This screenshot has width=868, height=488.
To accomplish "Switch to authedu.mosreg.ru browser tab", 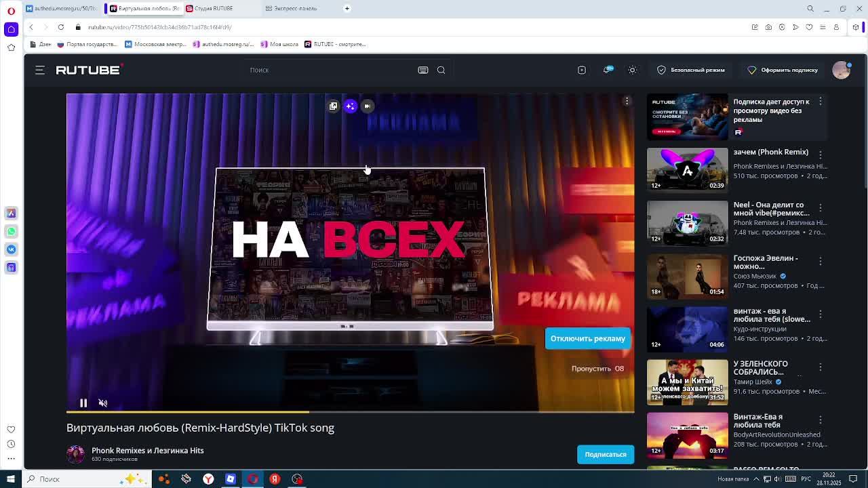I will pyautogui.click(x=62, y=8).
